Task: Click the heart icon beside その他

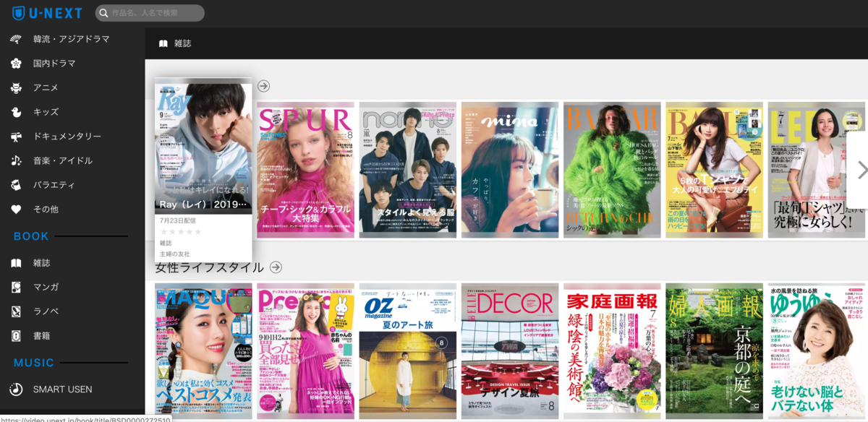Action: click(16, 209)
